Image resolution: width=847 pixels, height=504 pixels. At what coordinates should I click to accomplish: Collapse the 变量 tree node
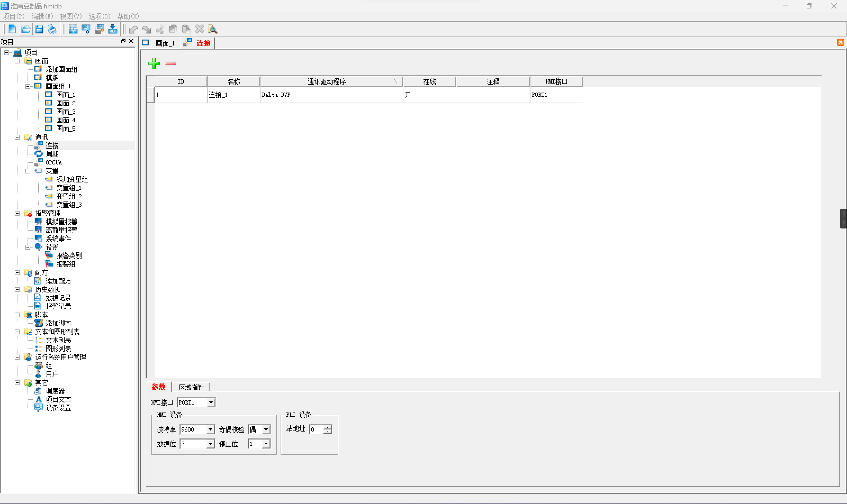(x=28, y=171)
